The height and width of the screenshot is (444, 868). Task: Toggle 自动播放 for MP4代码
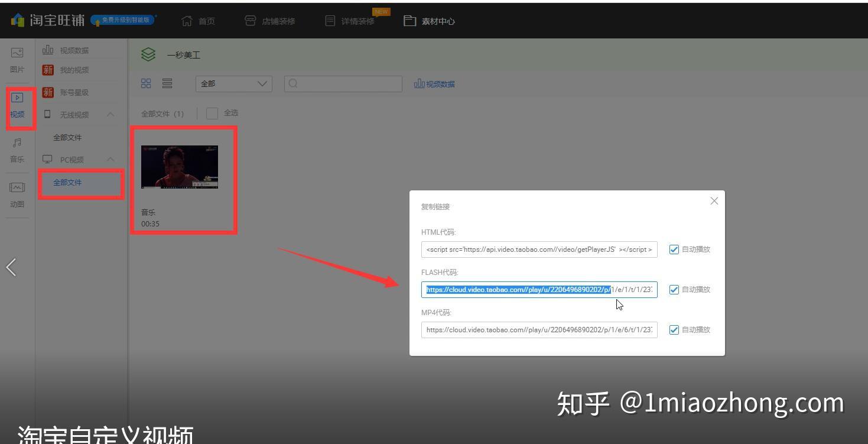point(674,330)
